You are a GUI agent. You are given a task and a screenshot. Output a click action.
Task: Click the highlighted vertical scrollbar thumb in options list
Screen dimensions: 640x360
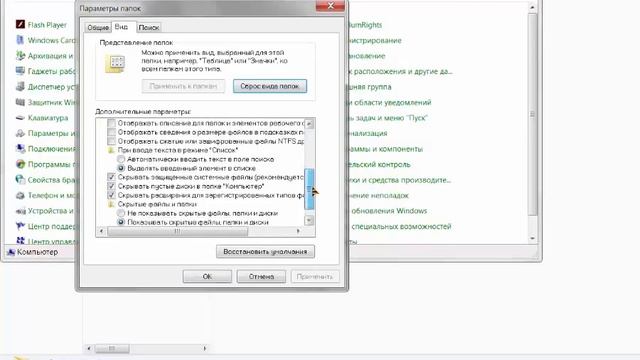click(309, 189)
